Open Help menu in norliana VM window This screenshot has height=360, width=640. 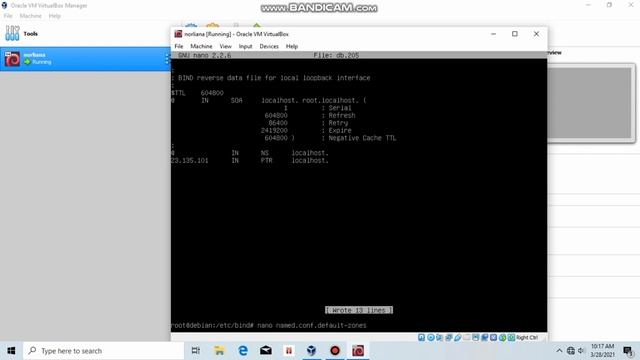pos(291,46)
